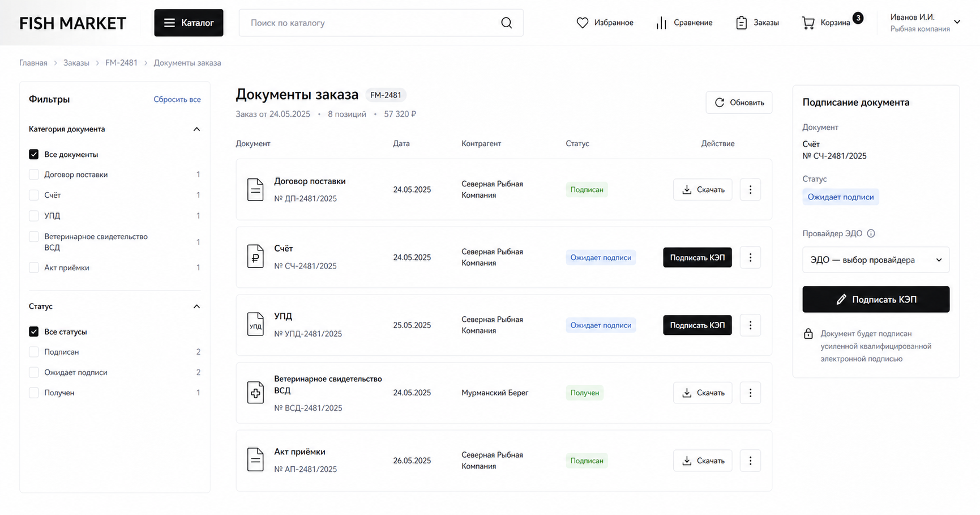Image resolution: width=980 pixels, height=515 pixels.
Task: Click Договор поставки document icon
Action: click(255, 189)
